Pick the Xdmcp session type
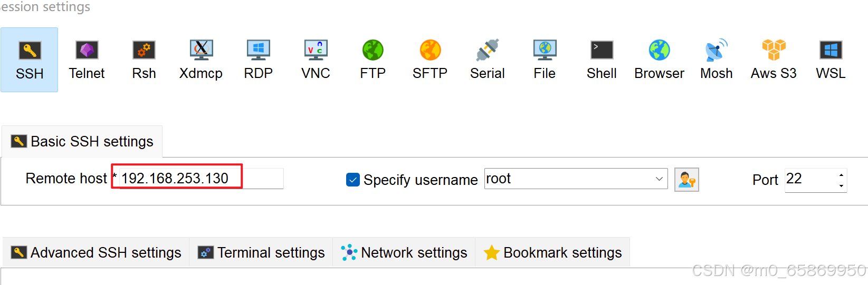The width and height of the screenshot is (868, 285). point(201,60)
